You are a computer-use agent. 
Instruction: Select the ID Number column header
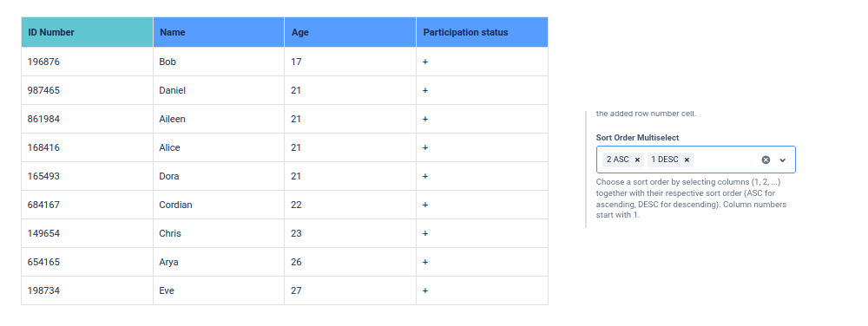88,32
